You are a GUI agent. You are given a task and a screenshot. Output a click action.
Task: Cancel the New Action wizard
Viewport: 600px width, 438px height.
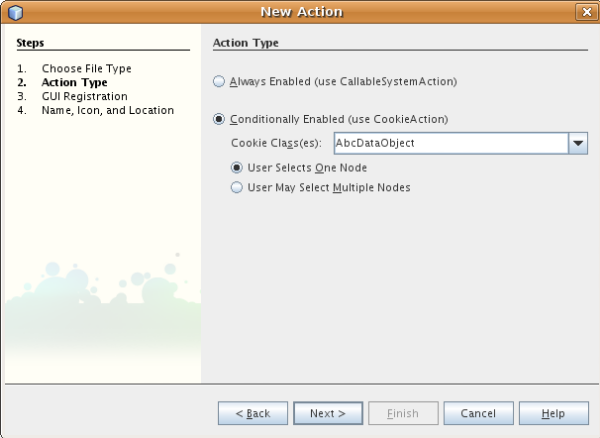click(478, 413)
